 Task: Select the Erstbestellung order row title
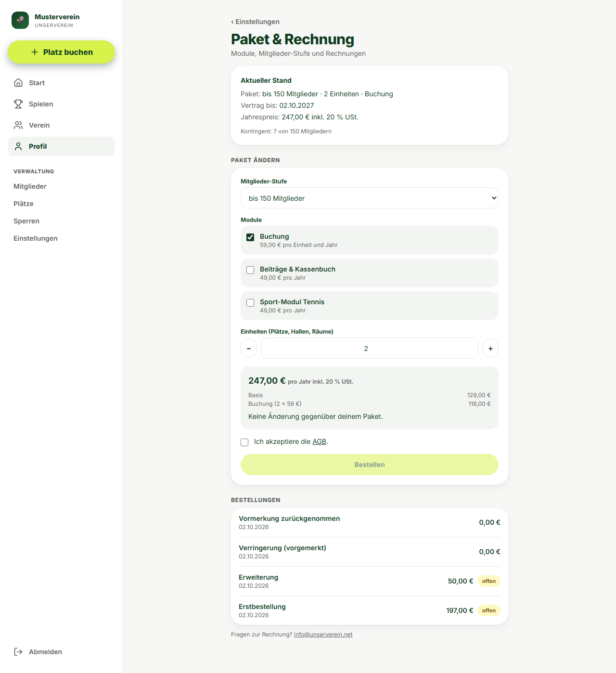tap(262, 607)
